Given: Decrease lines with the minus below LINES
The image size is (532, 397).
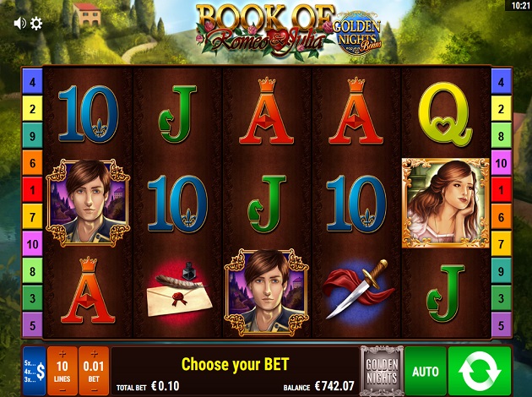Looking at the screenshot, I should click(62, 389).
